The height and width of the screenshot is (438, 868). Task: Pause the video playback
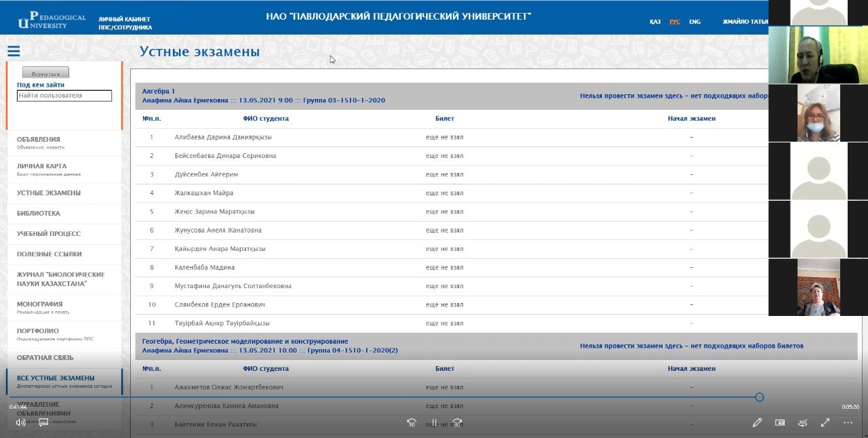click(x=434, y=422)
